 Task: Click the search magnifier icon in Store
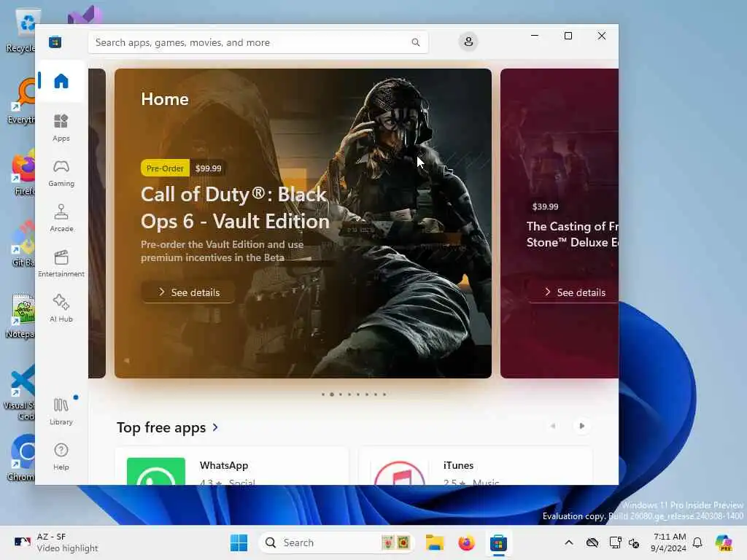coord(415,42)
